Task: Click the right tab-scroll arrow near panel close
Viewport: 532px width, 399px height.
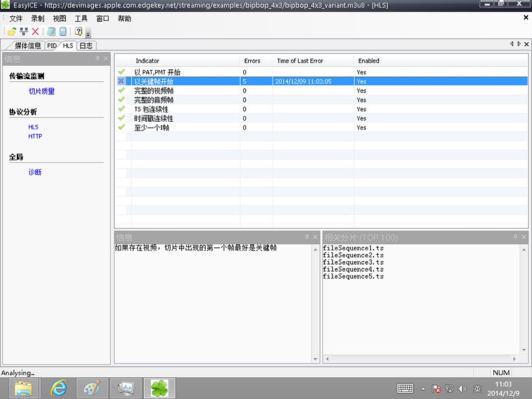Action: pos(518,44)
